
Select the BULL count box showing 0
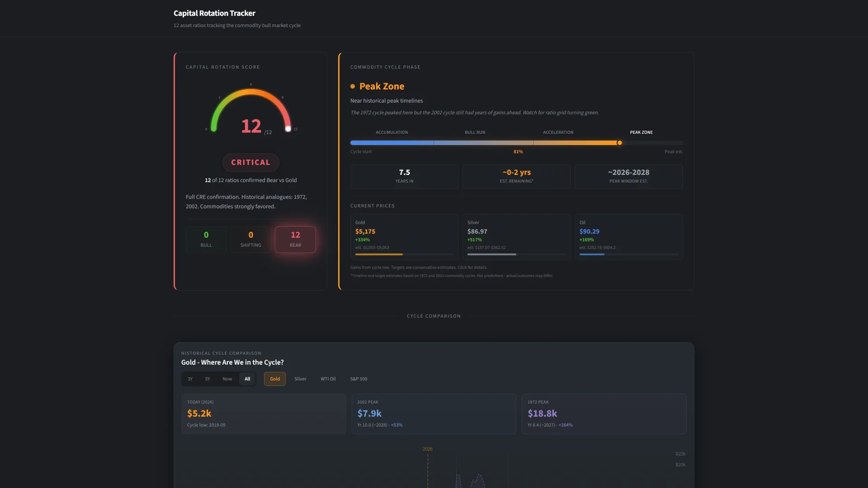[x=206, y=239]
